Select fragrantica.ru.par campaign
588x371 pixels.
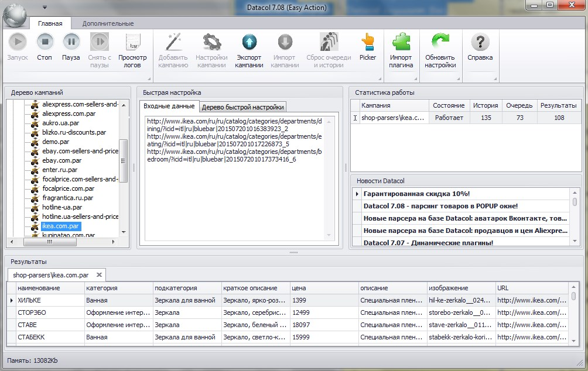(67, 197)
